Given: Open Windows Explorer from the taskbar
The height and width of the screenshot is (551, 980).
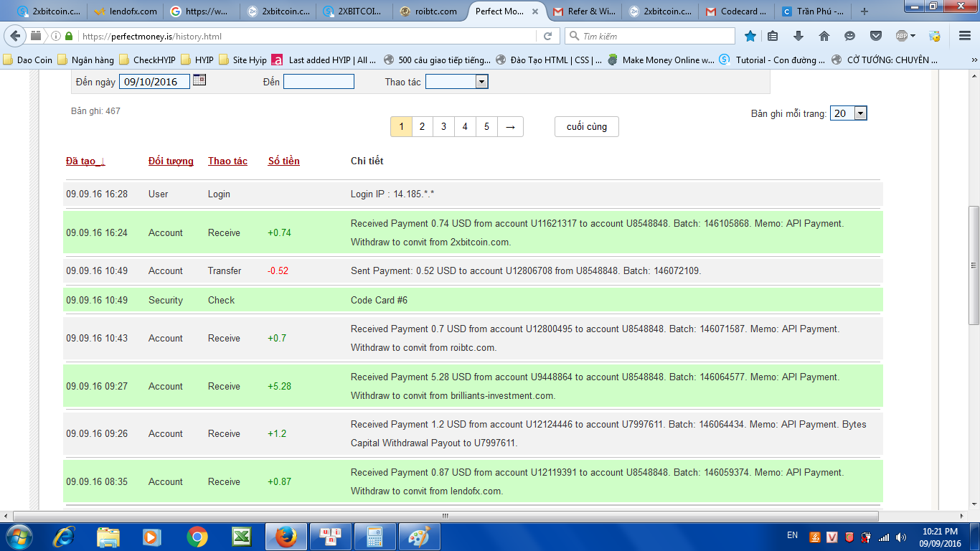Looking at the screenshot, I should click(x=108, y=536).
